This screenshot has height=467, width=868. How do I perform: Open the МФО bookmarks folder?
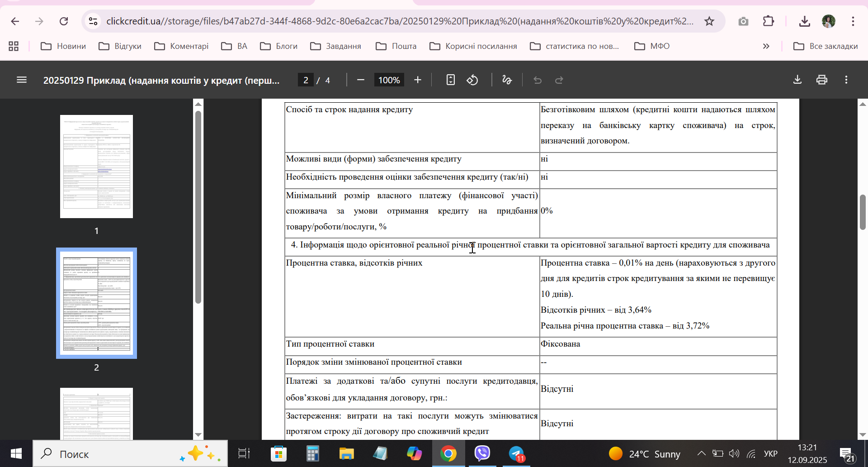click(x=652, y=46)
